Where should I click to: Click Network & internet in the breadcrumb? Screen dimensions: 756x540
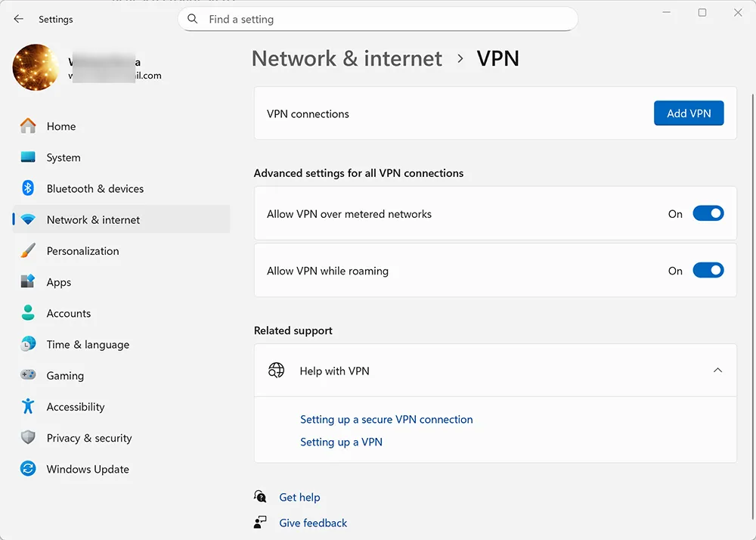346,58
